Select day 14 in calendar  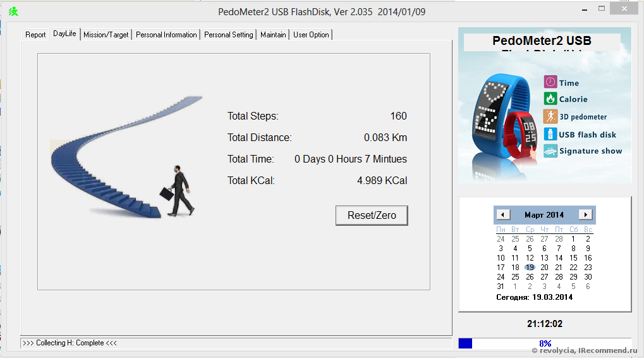pos(559,257)
